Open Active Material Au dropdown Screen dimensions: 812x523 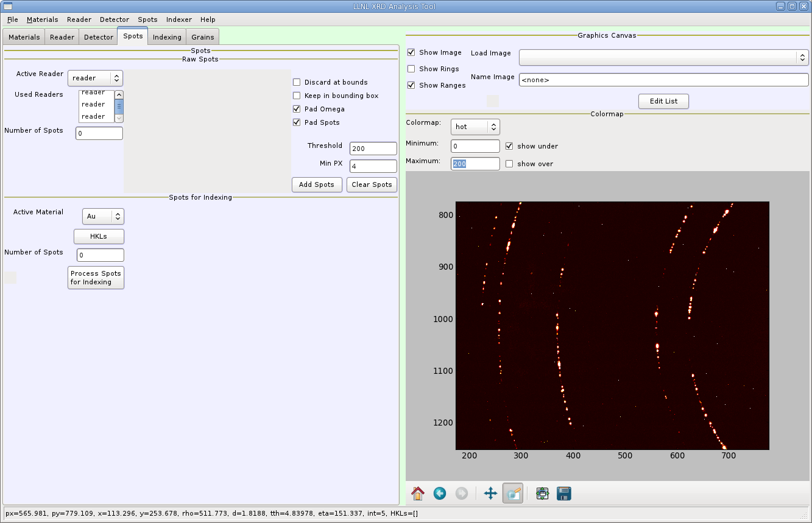click(103, 216)
